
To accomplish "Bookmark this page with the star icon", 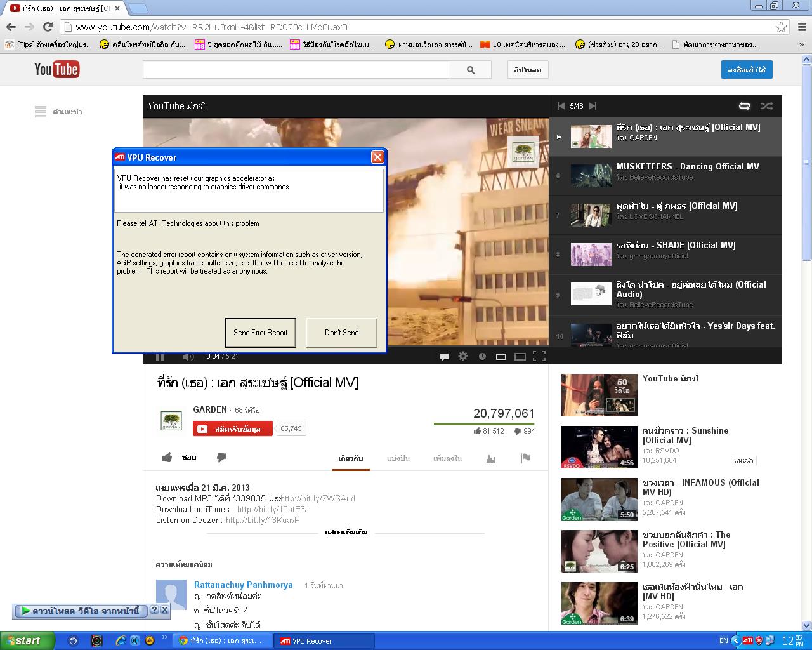I will coord(781,27).
